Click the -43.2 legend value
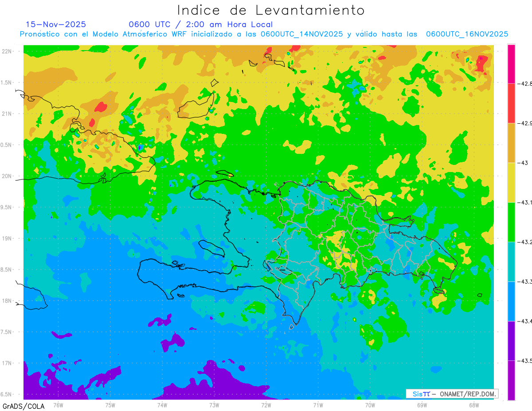532x411 pixels. pos(524,242)
